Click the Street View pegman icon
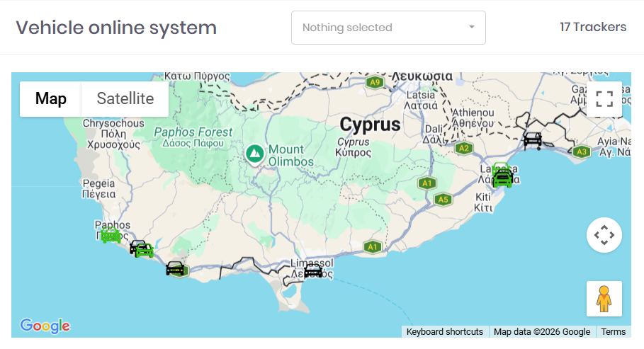Image resolution: width=644 pixels, height=349 pixels. pyautogui.click(x=604, y=299)
